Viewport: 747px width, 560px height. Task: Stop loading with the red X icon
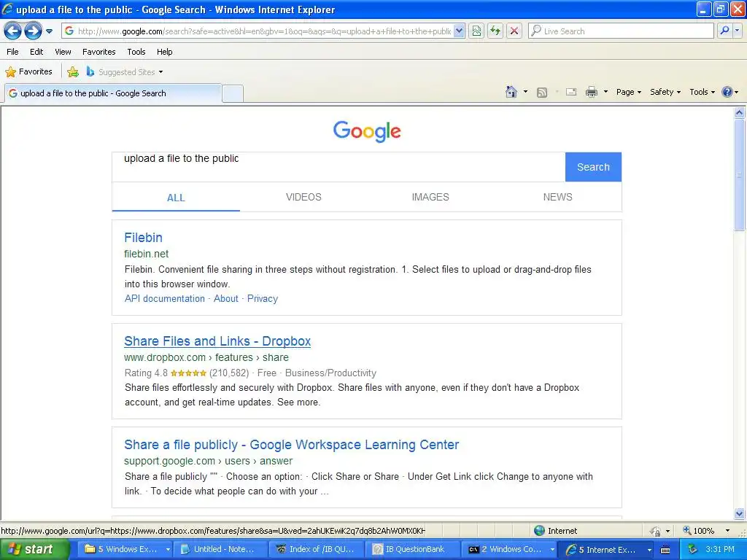coord(514,31)
